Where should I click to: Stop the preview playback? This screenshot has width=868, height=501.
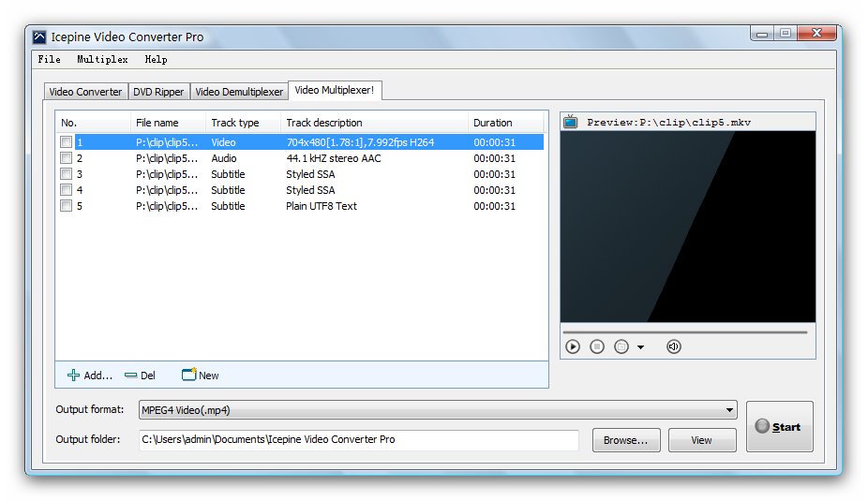[597, 346]
